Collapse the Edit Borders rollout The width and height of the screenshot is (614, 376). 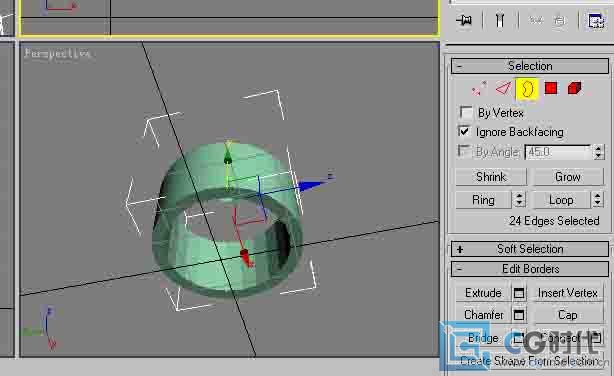530,269
